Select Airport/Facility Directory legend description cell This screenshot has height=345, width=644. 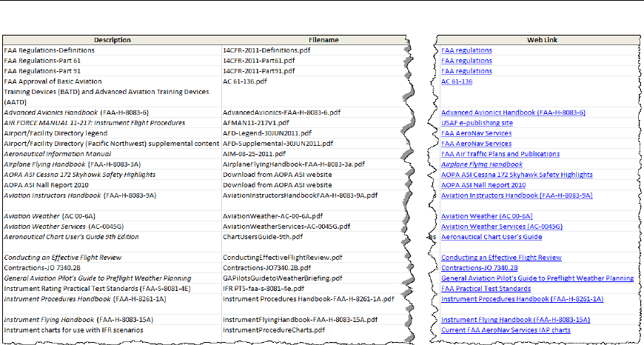(x=56, y=133)
